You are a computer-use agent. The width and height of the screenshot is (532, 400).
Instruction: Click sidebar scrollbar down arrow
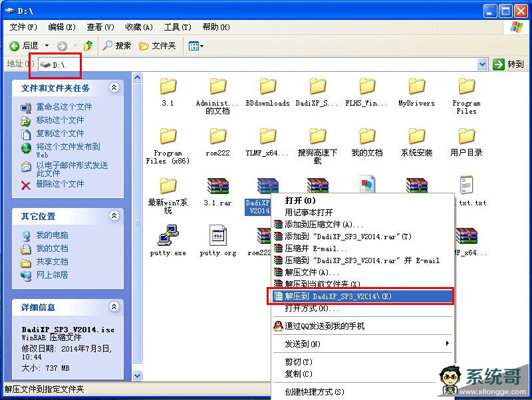pos(137,375)
